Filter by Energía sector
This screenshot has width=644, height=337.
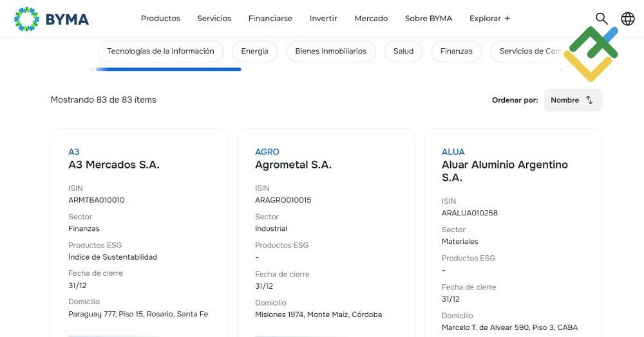[x=254, y=51]
